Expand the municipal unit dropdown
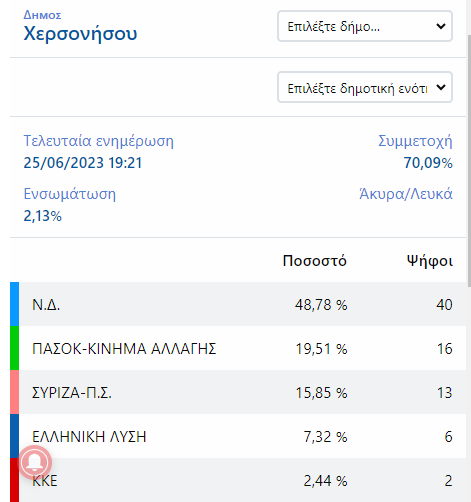The width and height of the screenshot is (471, 502). pos(365,87)
